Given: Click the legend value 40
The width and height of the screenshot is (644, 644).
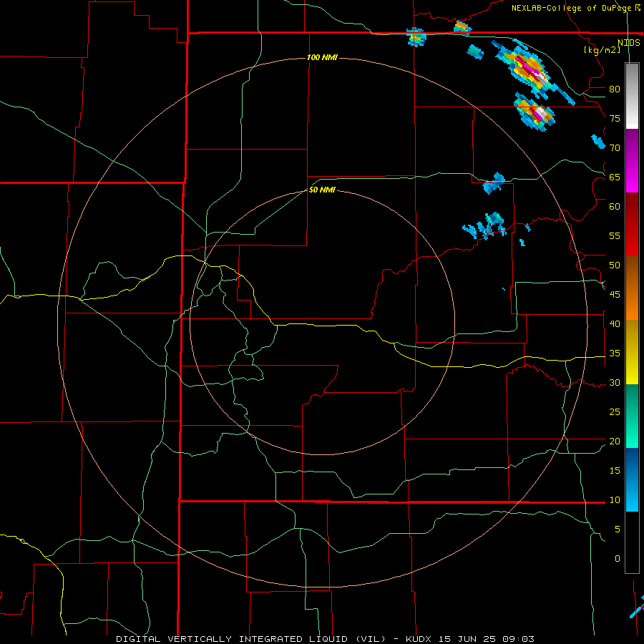Looking at the screenshot, I should pyautogui.click(x=615, y=324).
